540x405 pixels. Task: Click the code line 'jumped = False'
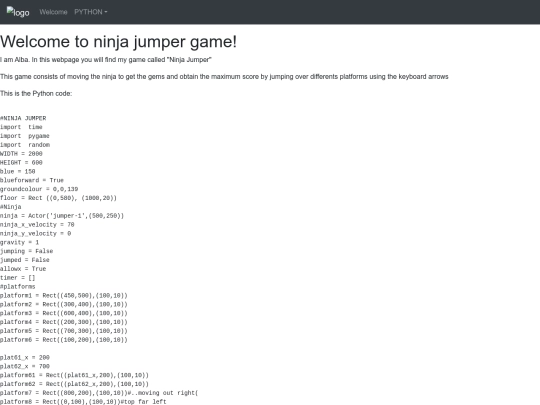[x=25, y=260]
